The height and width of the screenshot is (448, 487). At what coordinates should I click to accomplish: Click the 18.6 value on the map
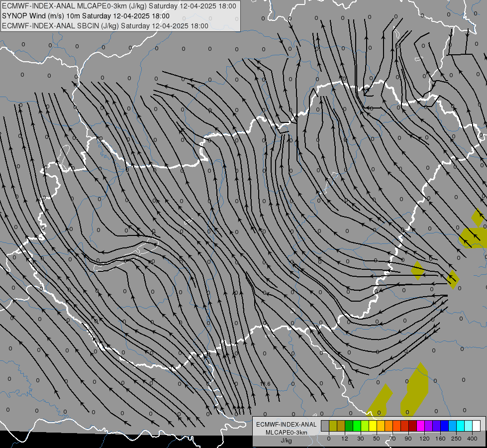(265, 384)
